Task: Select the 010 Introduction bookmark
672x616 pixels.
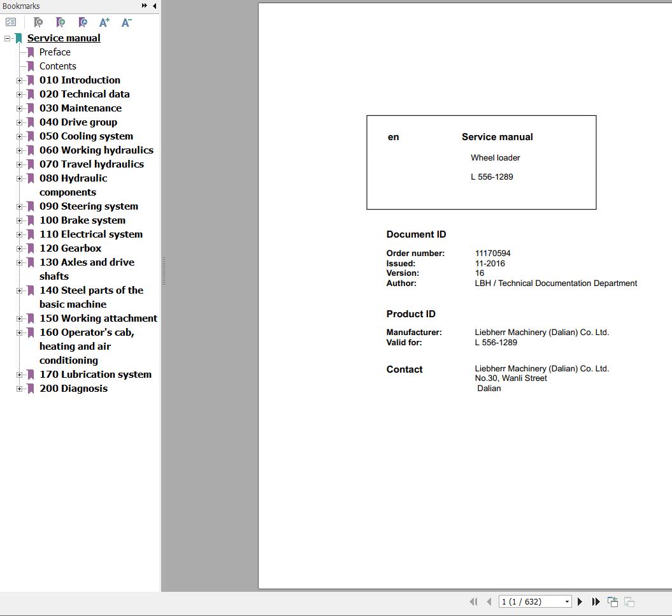Action: click(x=80, y=80)
